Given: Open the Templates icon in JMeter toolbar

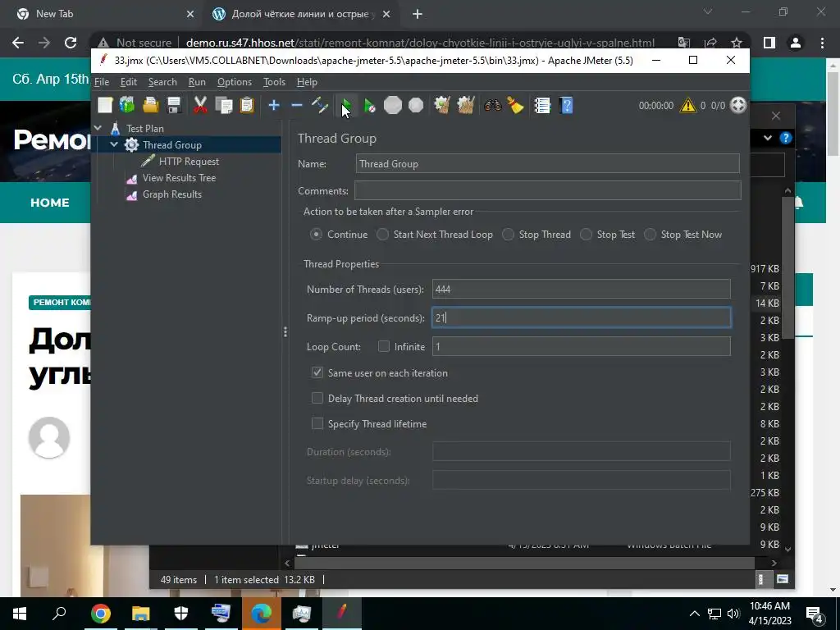Looking at the screenshot, I should point(127,105).
